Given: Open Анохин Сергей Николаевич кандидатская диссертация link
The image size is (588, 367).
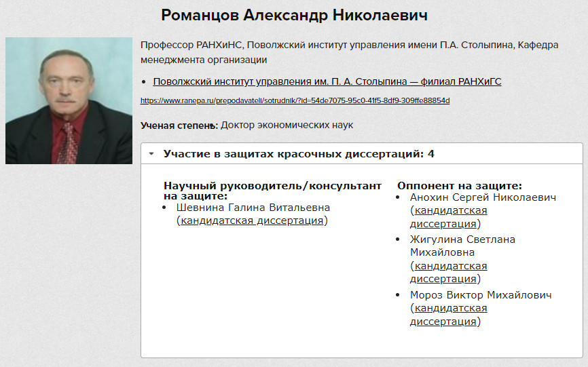Looking at the screenshot, I should point(449,217).
